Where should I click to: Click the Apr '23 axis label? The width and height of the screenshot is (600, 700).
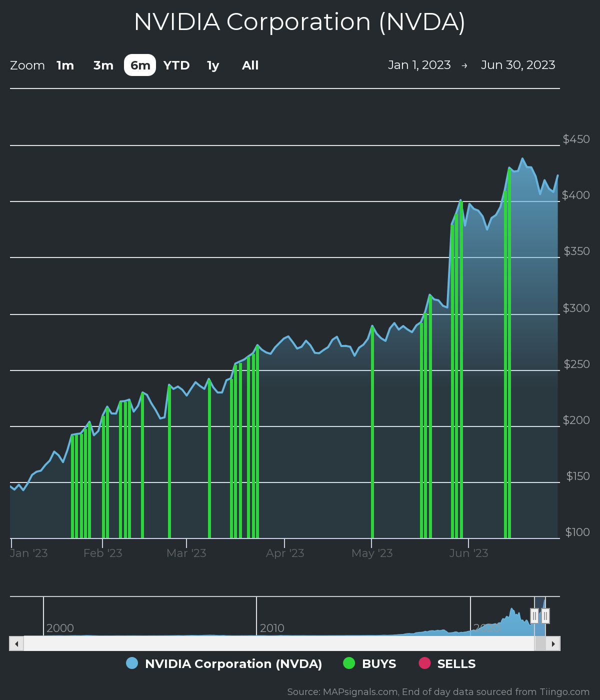point(285,553)
